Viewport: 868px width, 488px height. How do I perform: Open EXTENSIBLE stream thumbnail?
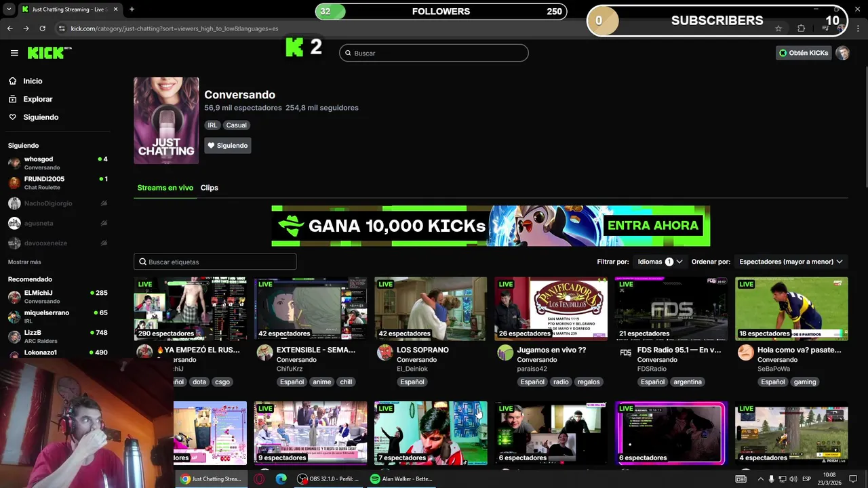coord(311,308)
